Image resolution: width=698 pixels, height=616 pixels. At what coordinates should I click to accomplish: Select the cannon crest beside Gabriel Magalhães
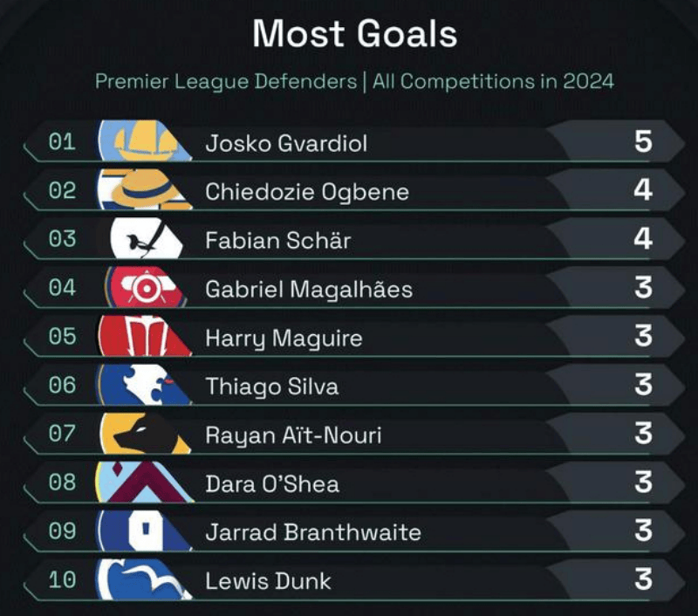pyautogui.click(x=146, y=287)
